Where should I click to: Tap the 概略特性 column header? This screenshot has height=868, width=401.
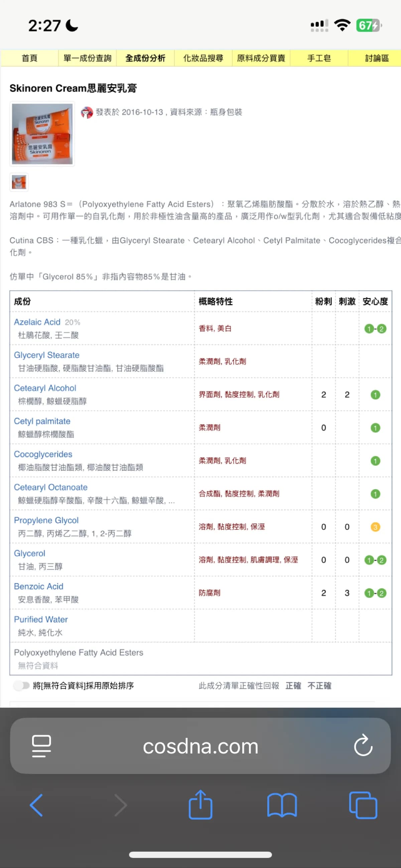point(216,301)
